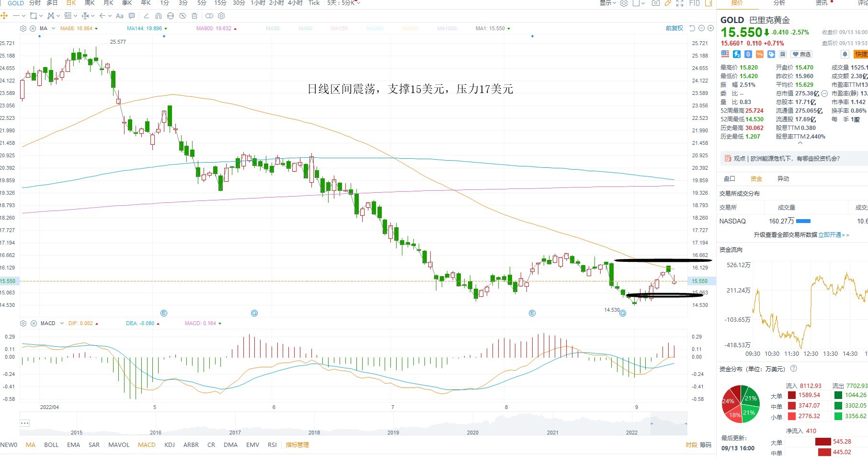Undo chart zoom with reset arrow
Screen dimensions: 868x457
point(692,28)
